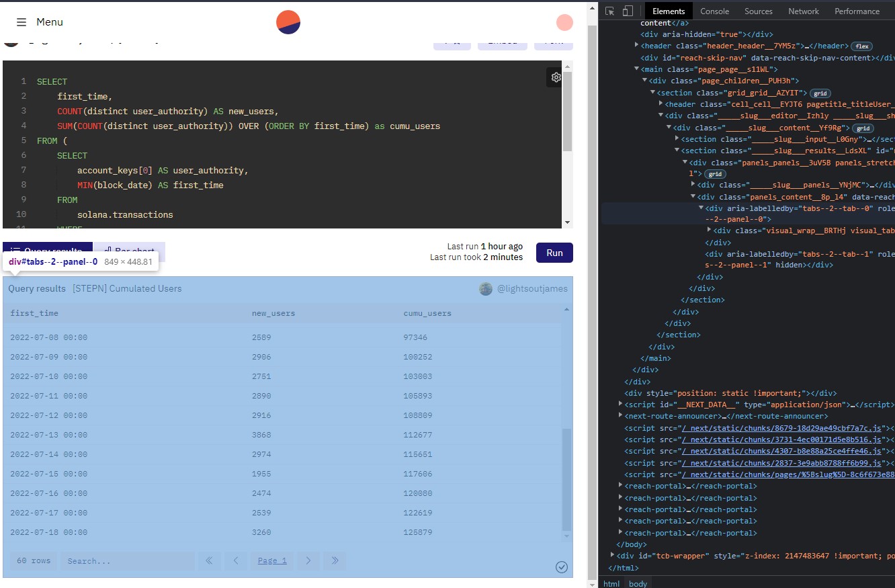This screenshot has height=588, width=895.
Task: Switch to the Sources tab
Action: pos(759,11)
